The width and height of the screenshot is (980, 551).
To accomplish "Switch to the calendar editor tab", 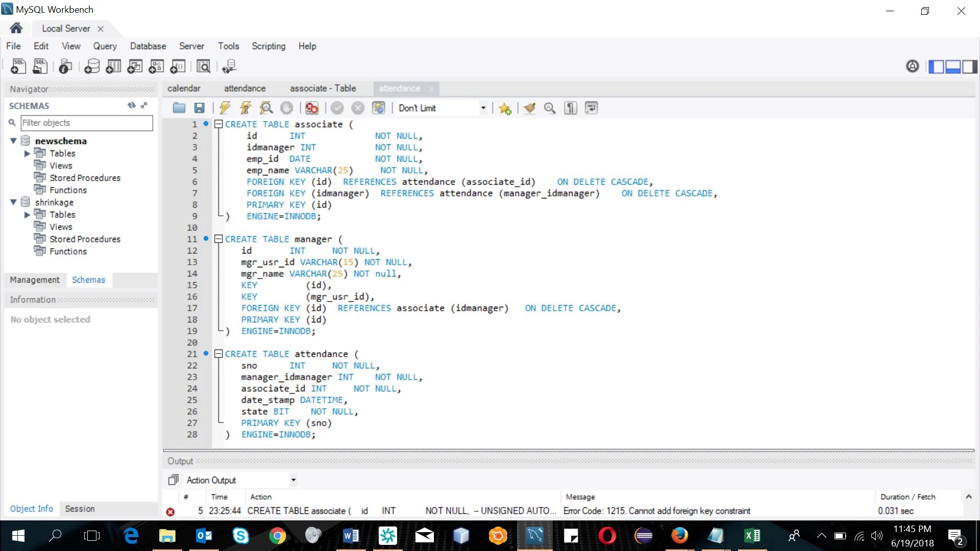I will pyautogui.click(x=184, y=88).
